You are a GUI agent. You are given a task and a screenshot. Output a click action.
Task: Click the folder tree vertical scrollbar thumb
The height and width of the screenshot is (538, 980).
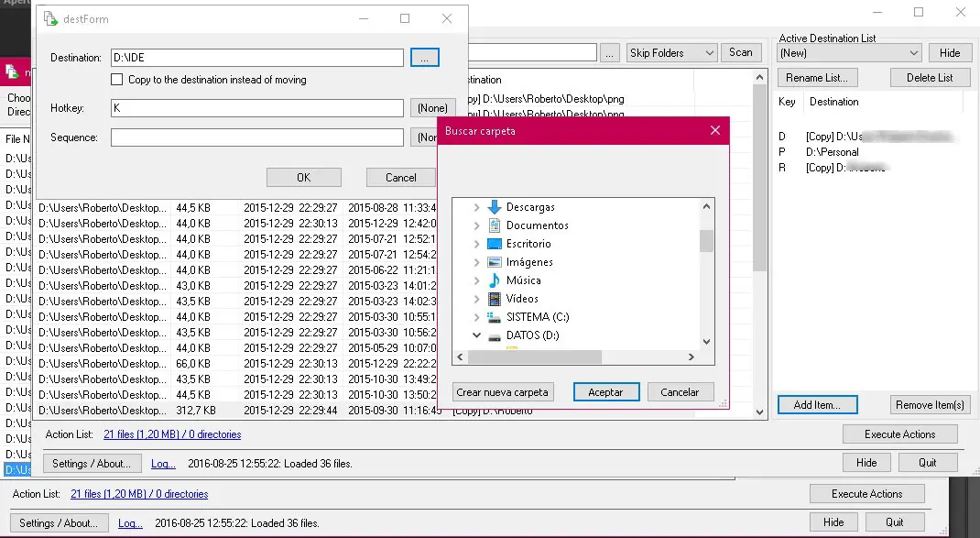pos(706,241)
